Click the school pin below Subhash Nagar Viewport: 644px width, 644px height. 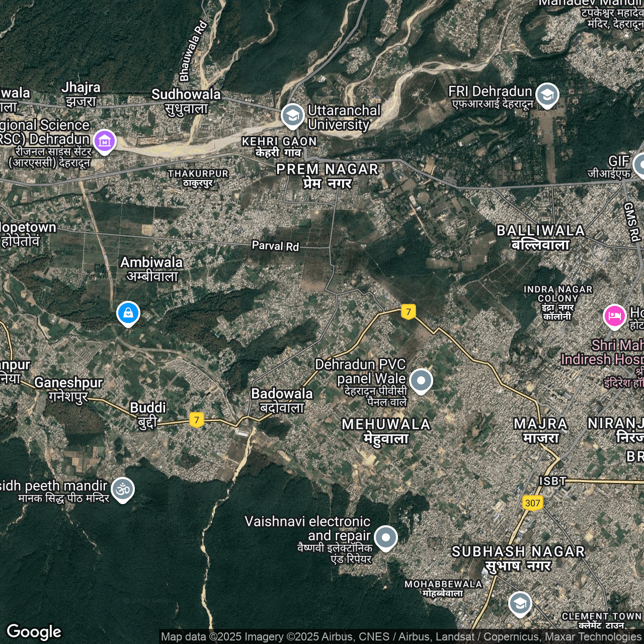[520, 603]
